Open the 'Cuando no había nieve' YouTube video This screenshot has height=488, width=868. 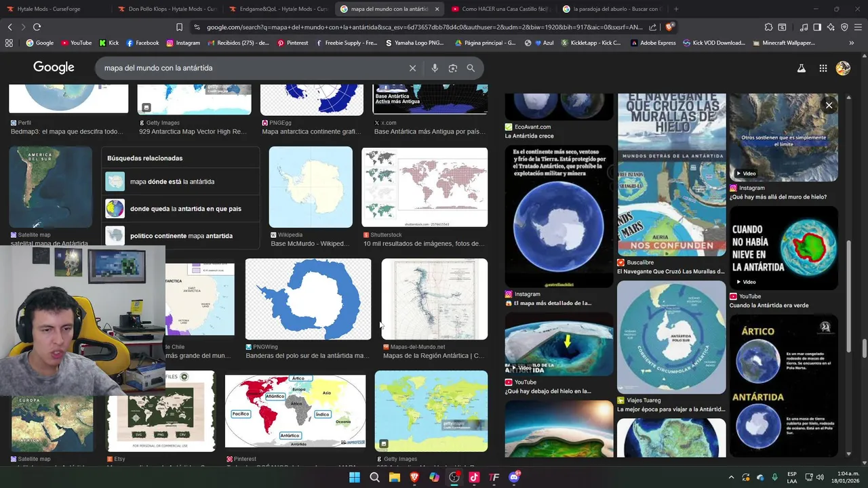coord(784,248)
